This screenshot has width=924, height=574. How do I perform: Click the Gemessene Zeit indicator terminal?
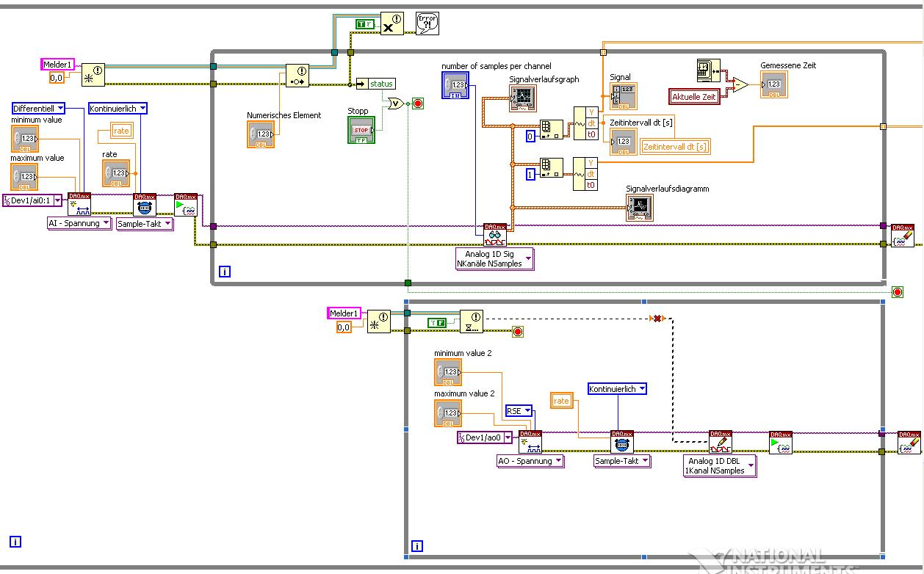click(774, 84)
